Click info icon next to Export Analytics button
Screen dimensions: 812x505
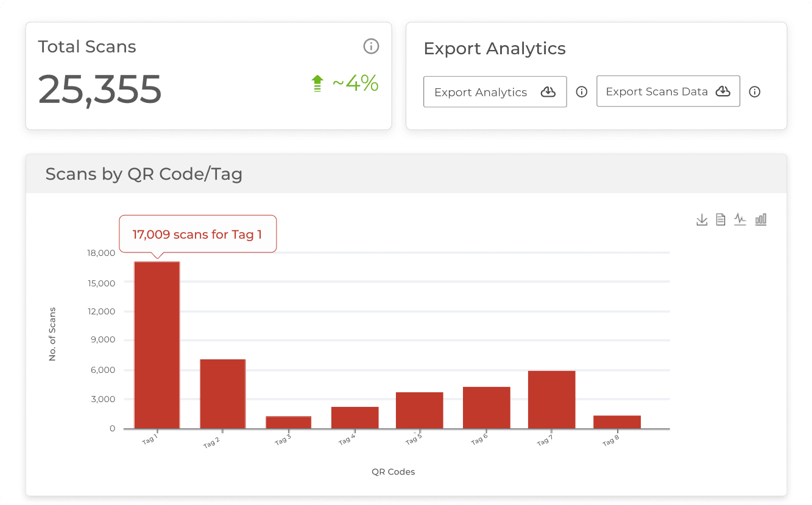click(x=582, y=92)
